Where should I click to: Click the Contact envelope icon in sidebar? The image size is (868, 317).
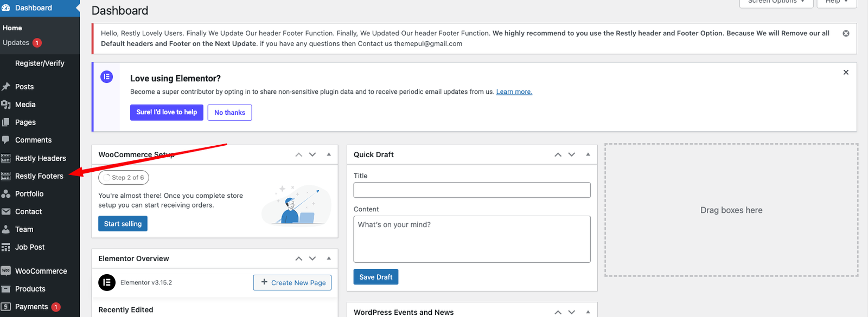[x=6, y=212]
